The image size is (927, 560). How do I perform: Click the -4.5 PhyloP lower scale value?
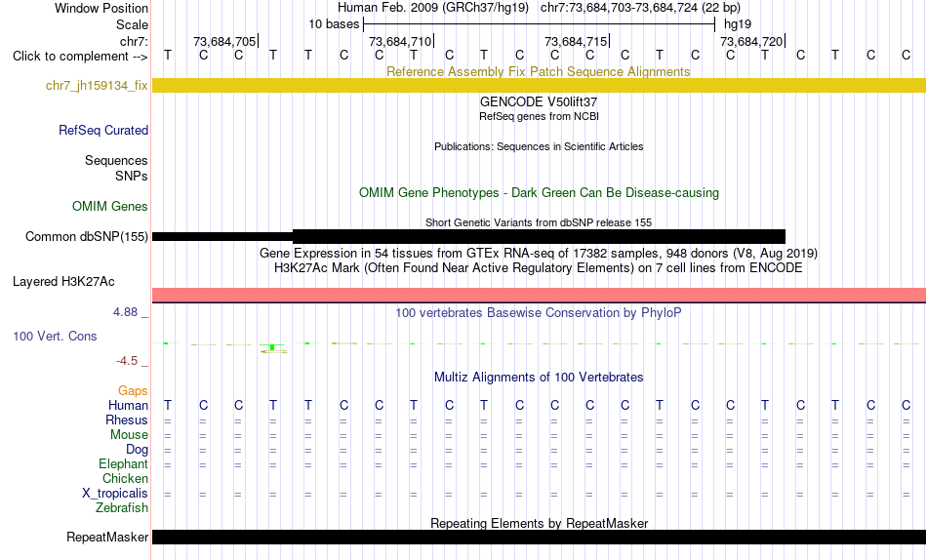click(x=127, y=361)
